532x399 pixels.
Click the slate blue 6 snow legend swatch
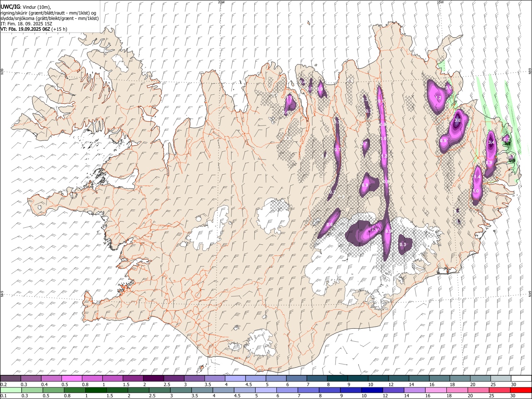296,378
